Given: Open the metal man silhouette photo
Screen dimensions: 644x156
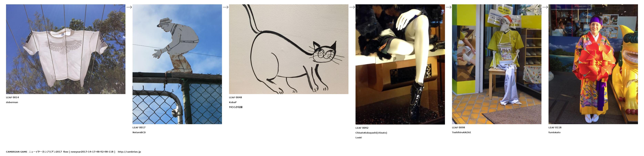Looking at the screenshot, I should pyautogui.click(x=177, y=64).
